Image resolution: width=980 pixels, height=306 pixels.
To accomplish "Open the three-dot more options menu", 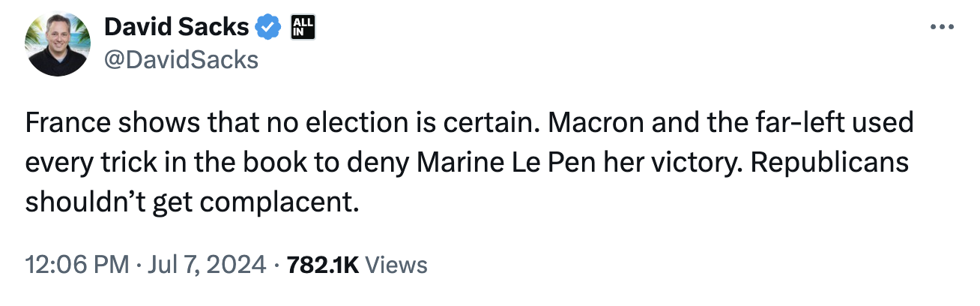I will click(x=941, y=27).
